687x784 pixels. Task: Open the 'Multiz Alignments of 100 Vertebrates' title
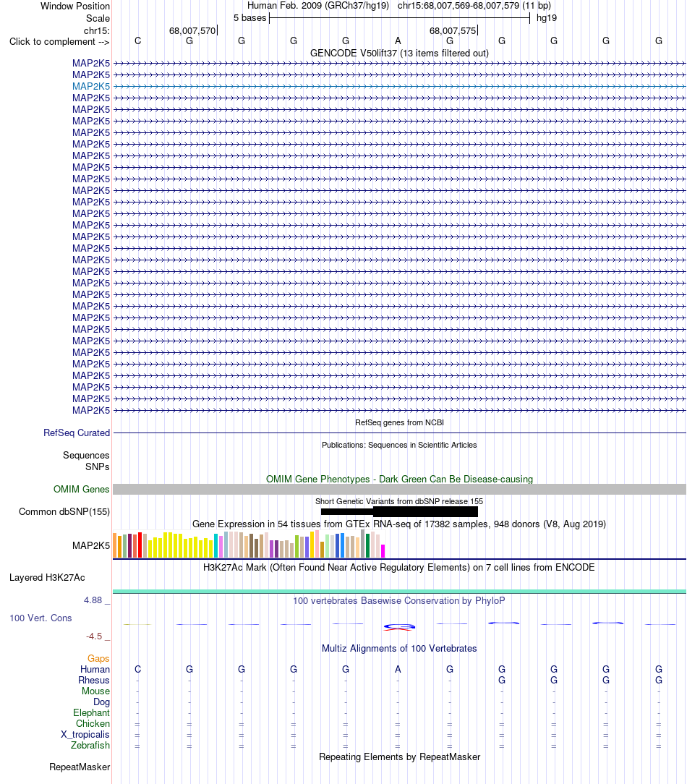[x=399, y=649]
